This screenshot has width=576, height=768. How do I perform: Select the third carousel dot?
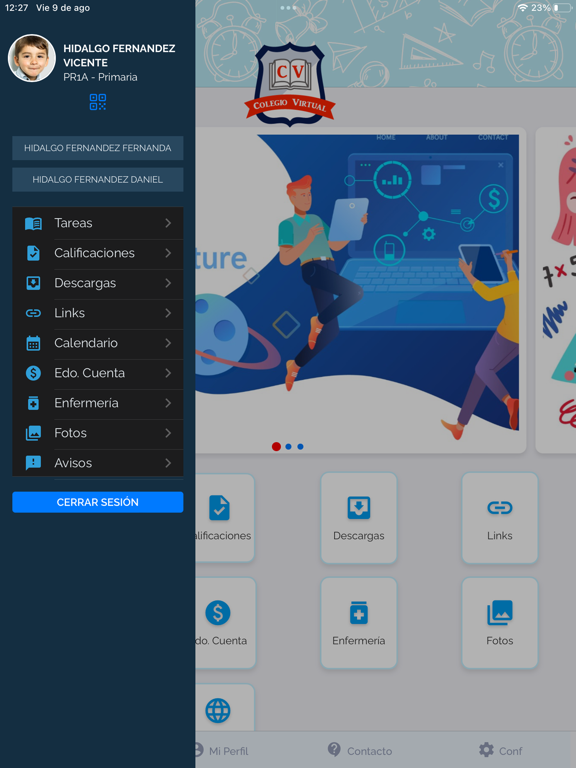pyautogui.click(x=301, y=446)
